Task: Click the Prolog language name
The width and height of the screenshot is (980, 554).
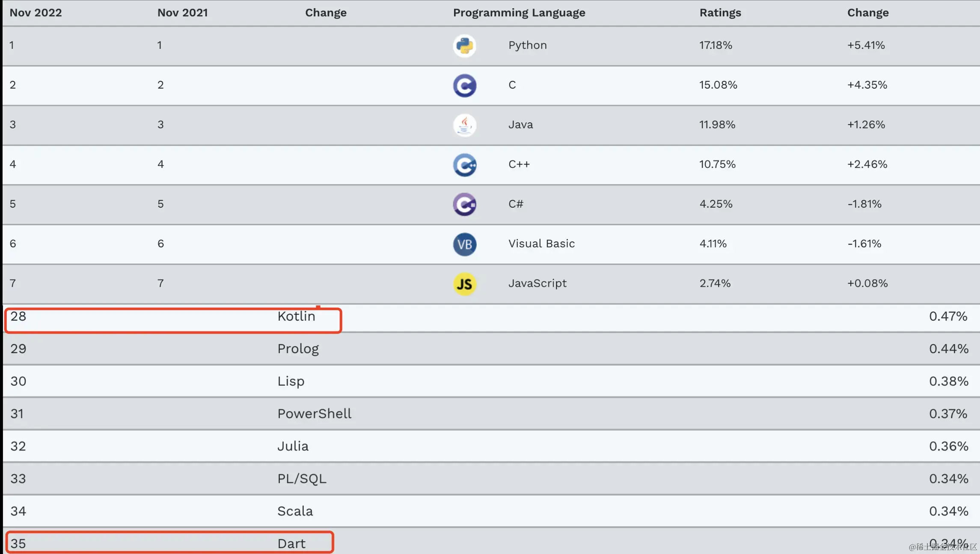Action: coord(298,349)
